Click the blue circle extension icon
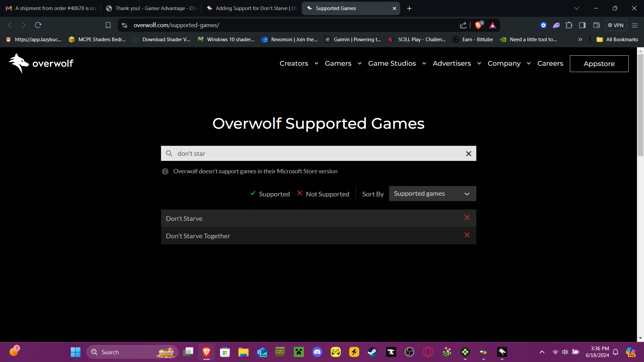This screenshot has height=362, width=644. (x=543, y=25)
